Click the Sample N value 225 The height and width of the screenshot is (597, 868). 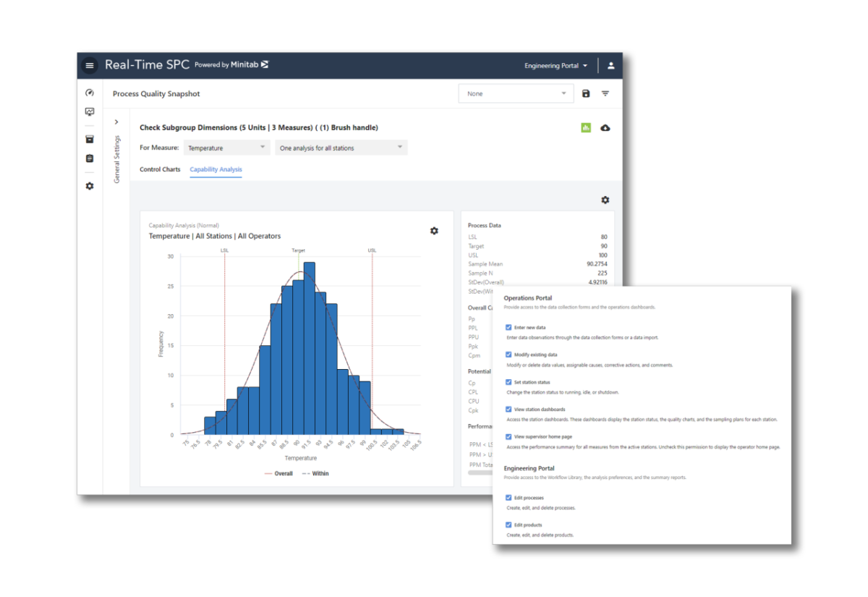click(x=603, y=274)
